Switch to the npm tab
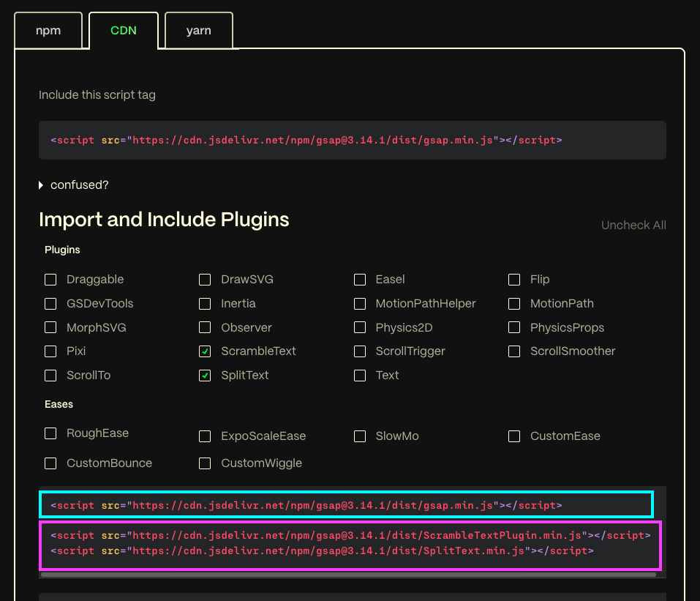The width and height of the screenshot is (700, 601). (x=48, y=31)
